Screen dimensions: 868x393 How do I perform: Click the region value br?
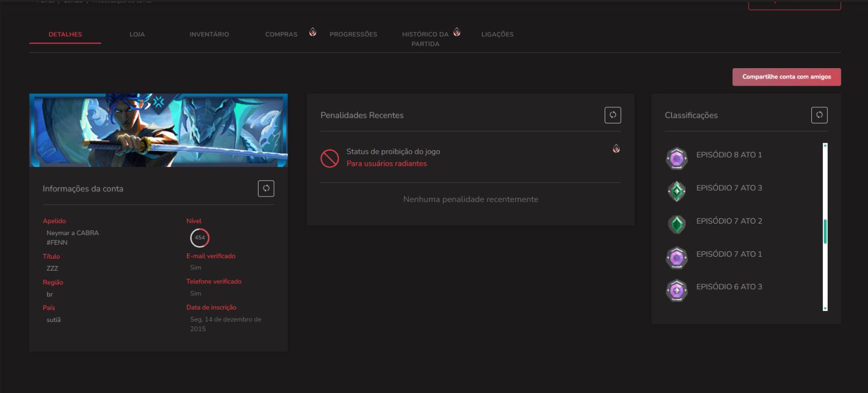pyautogui.click(x=49, y=294)
